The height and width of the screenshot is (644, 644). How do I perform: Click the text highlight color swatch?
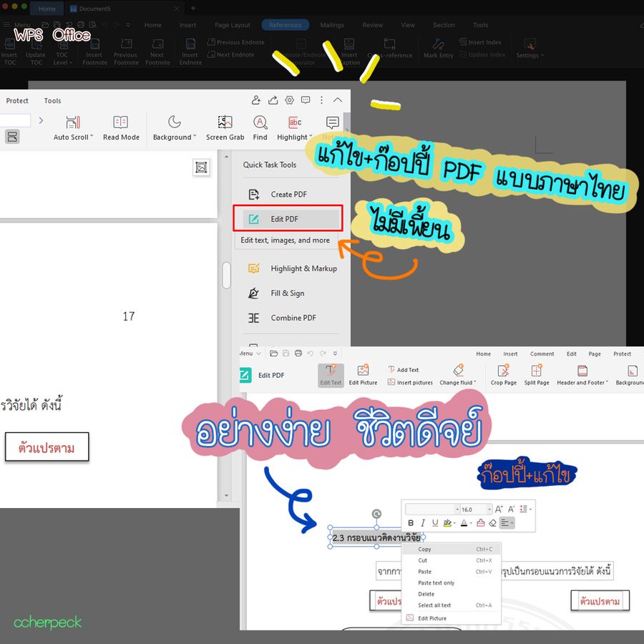point(448,523)
